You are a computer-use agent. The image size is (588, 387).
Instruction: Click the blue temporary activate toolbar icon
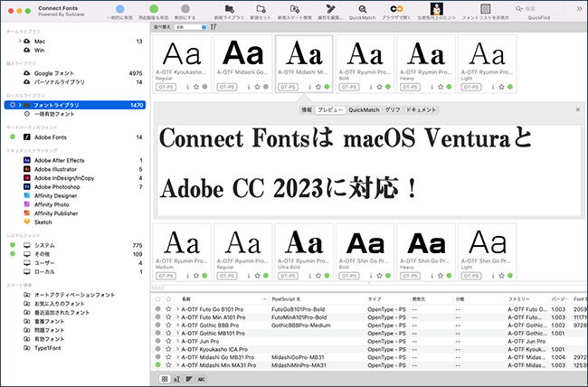(120, 9)
